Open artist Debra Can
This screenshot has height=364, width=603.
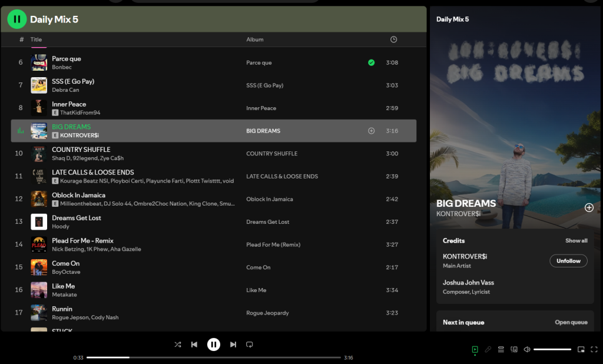click(x=65, y=90)
